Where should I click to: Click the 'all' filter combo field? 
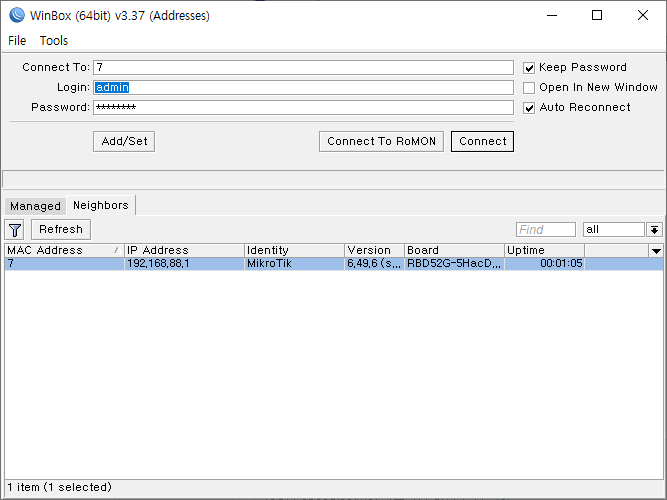[x=614, y=230]
